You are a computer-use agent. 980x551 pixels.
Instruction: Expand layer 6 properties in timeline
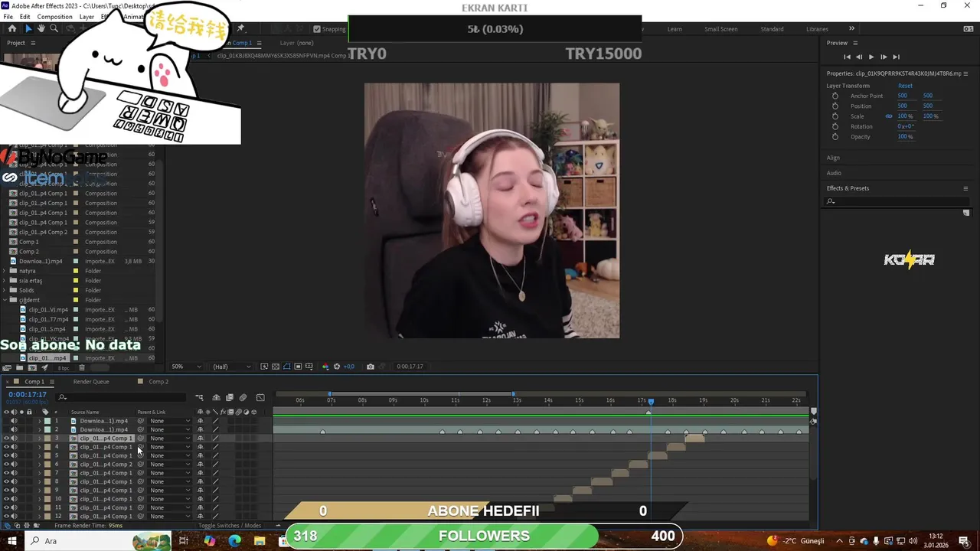click(39, 465)
